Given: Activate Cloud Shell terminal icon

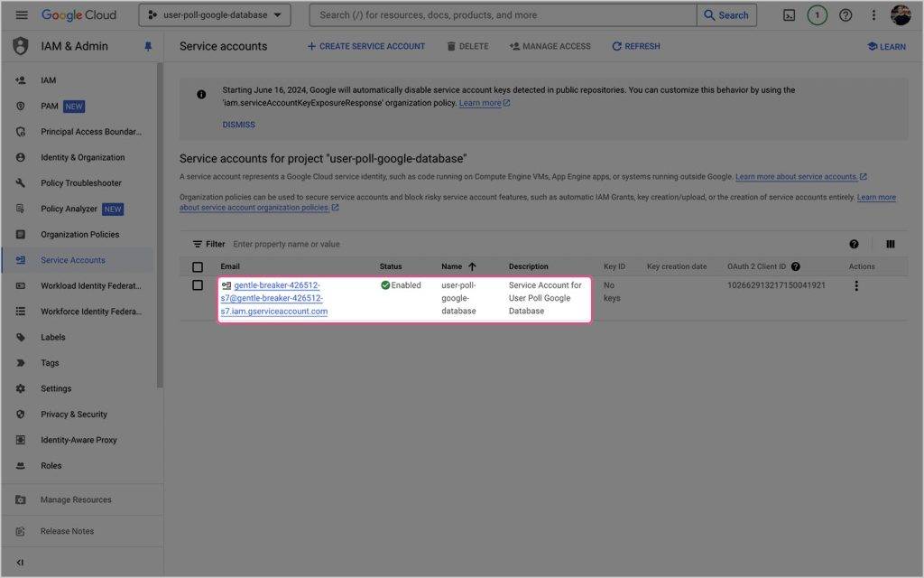Looking at the screenshot, I should (789, 15).
